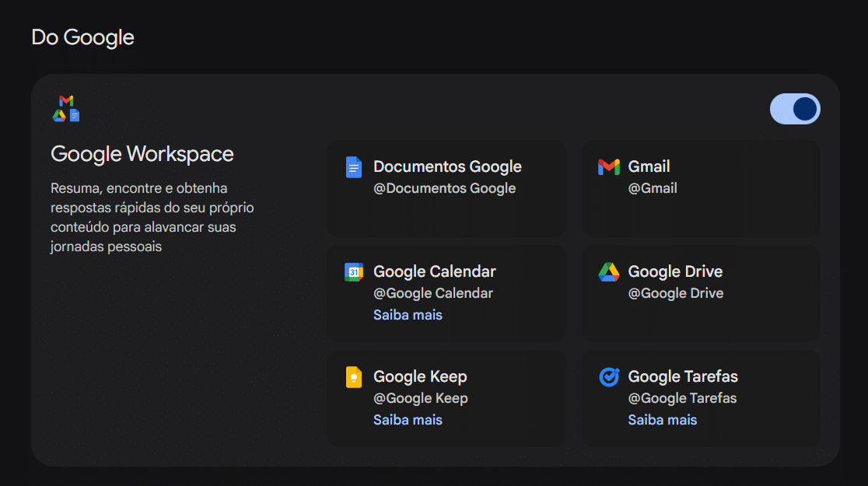Select the Gmail card title

pyautogui.click(x=649, y=166)
